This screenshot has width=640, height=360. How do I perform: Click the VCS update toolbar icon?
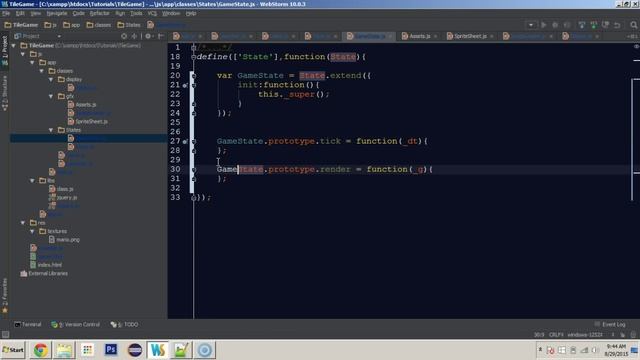pyautogui.click(x=582, y=25)
